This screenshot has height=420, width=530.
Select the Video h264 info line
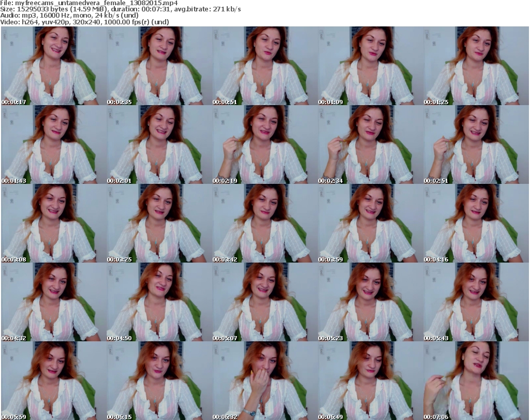point(84,22)
